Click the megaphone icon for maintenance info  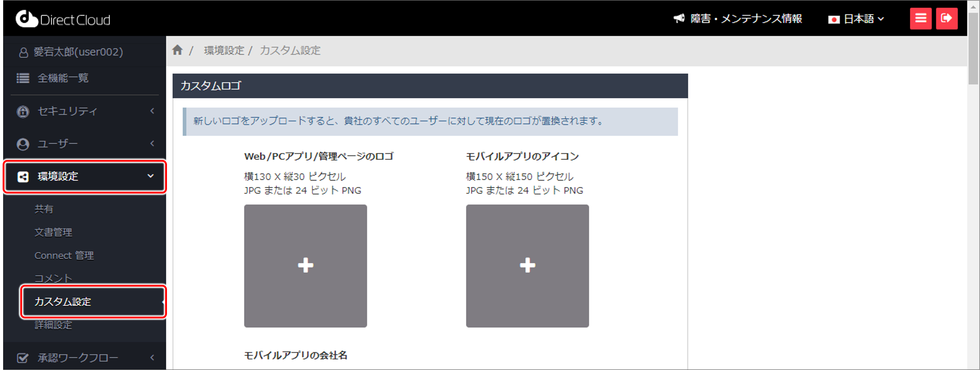(679, 18)
